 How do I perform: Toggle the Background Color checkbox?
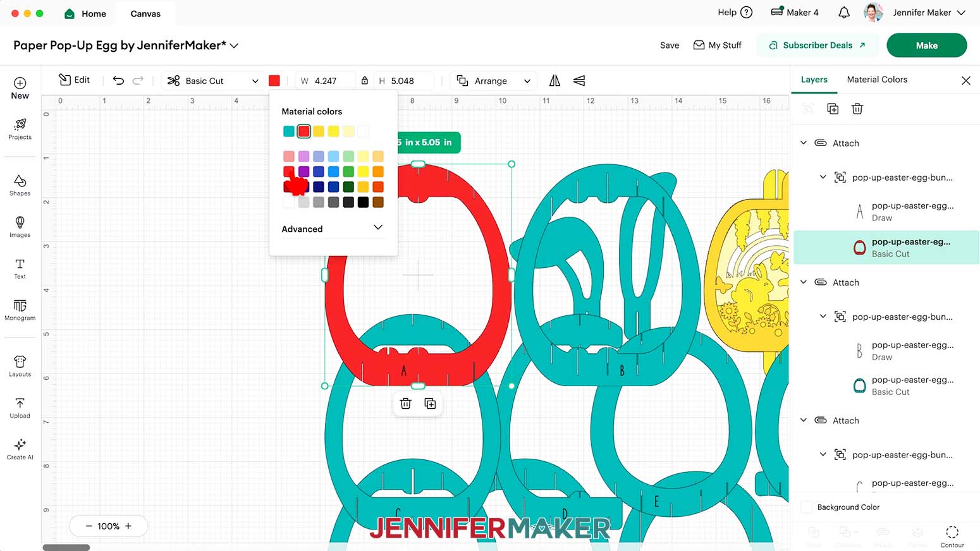[807, 507]
